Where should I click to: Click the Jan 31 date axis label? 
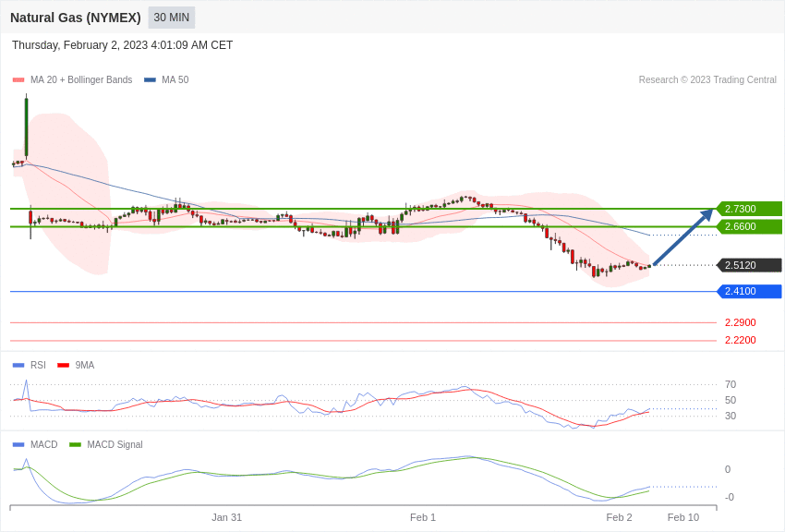point(226,517)
